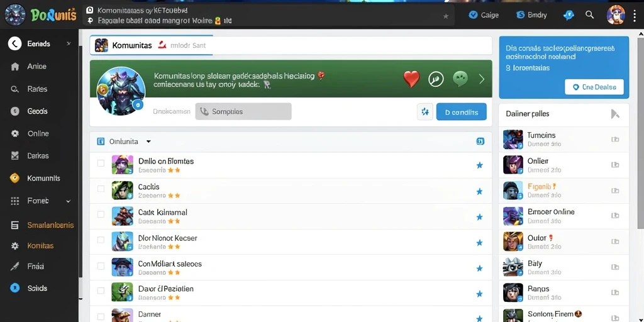Click the Komunnits sidebar icon
Screen dimensions: 644x322
pos(15,178)
